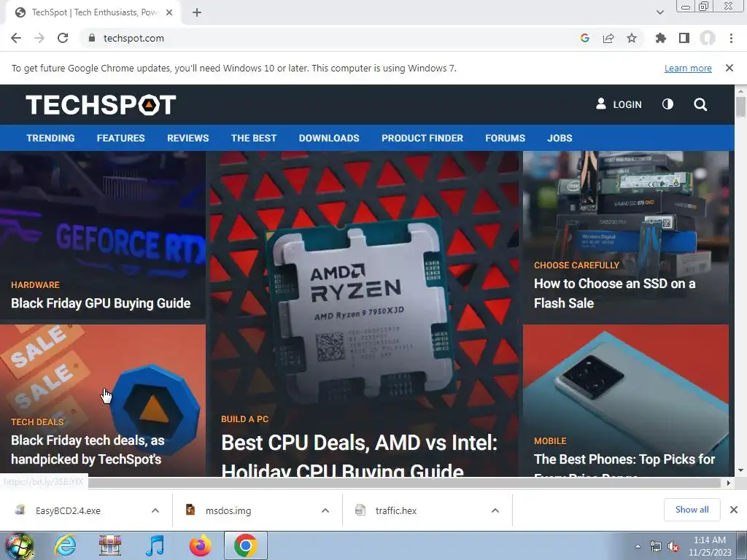
Task: Click the TechSpot logo
Action: 101,104
